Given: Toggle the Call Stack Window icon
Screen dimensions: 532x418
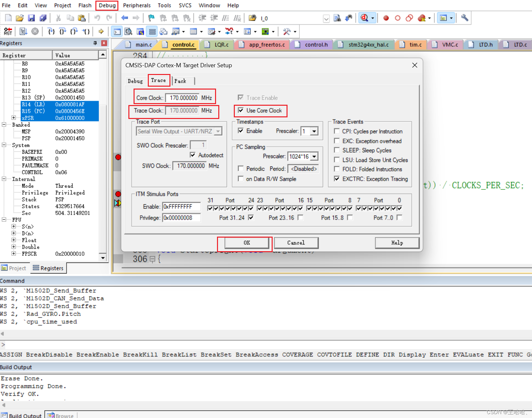Looking at the screenshot, I should [164, 31].
